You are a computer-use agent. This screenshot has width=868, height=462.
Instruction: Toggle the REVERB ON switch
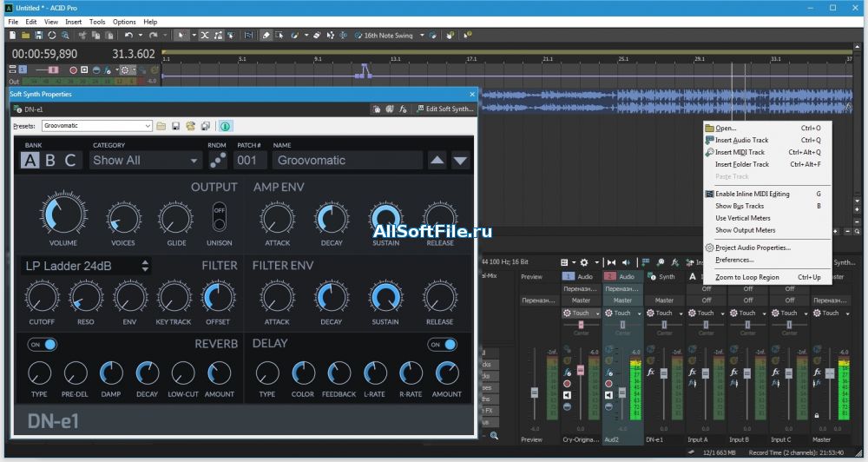click(x=43, y=345)
